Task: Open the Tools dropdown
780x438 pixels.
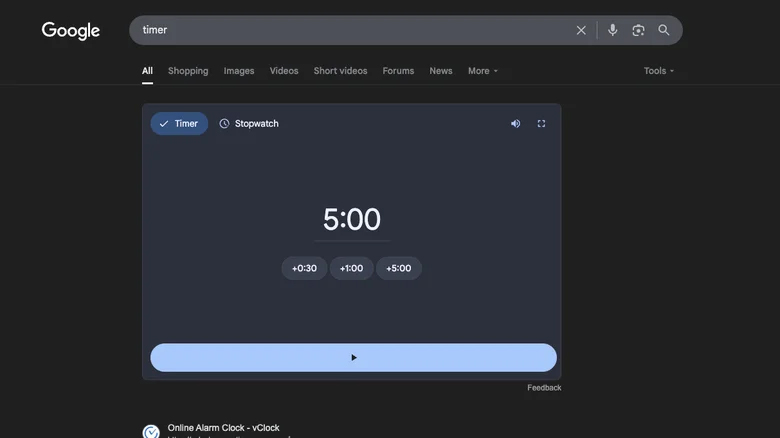Action: 658,71
